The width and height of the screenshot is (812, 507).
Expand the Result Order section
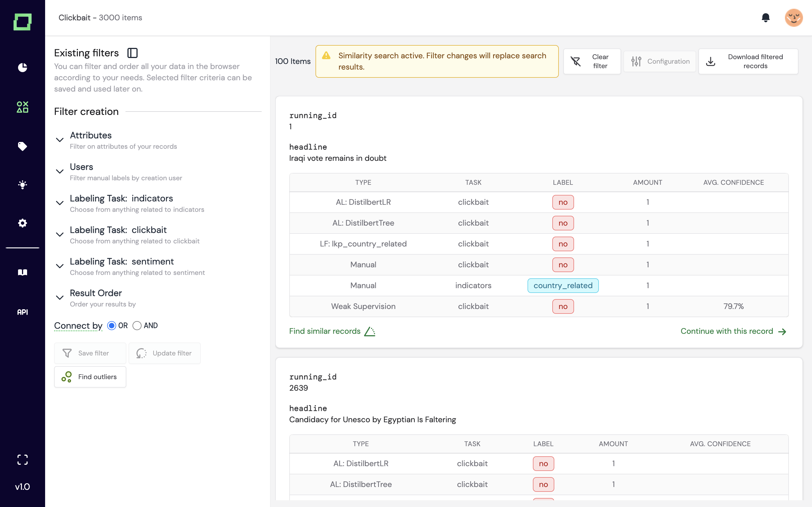point(96,293)
